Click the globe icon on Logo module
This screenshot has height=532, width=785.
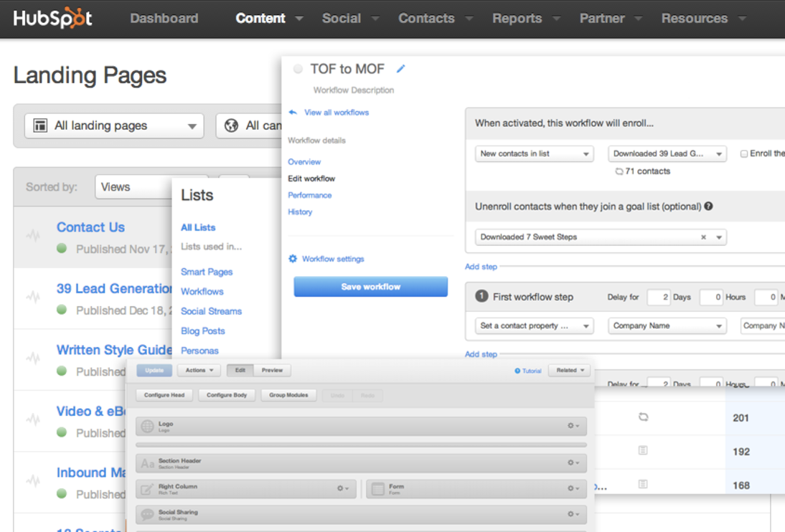pyautogui.click(x=147, y=426)
